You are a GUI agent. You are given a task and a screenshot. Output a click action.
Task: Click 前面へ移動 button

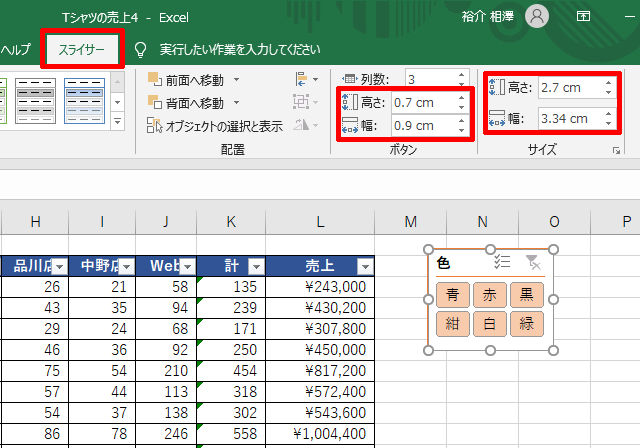[186, 80]
